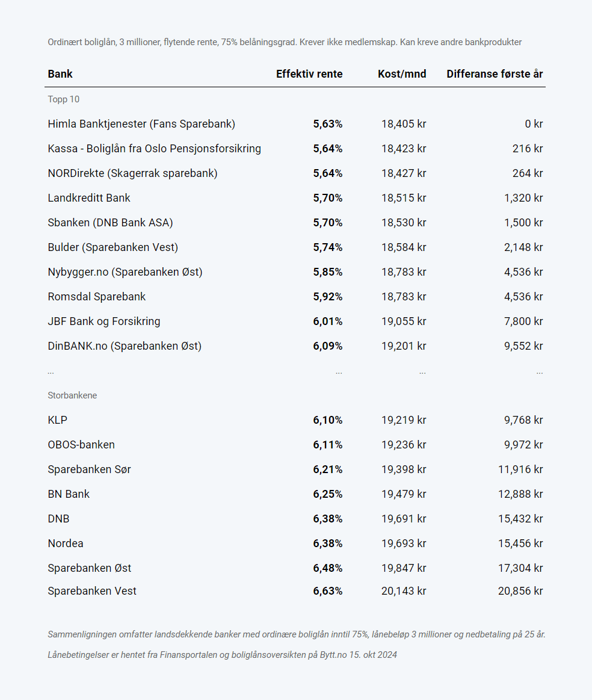Image resolution: width=592 pixels, height=700 pixels.
Task: Sort by Kost/mnd column header
Action: 402,74
